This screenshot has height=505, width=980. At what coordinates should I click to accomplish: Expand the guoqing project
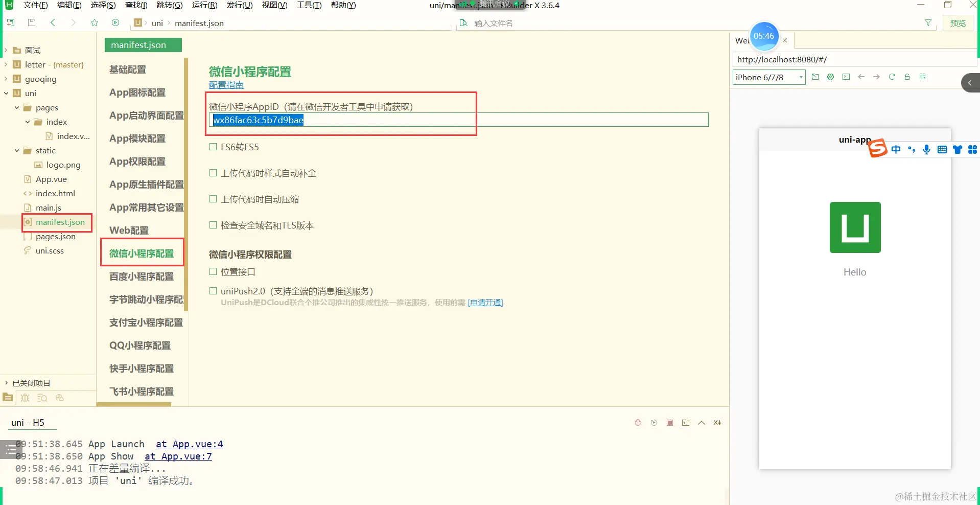coord(6,79)
